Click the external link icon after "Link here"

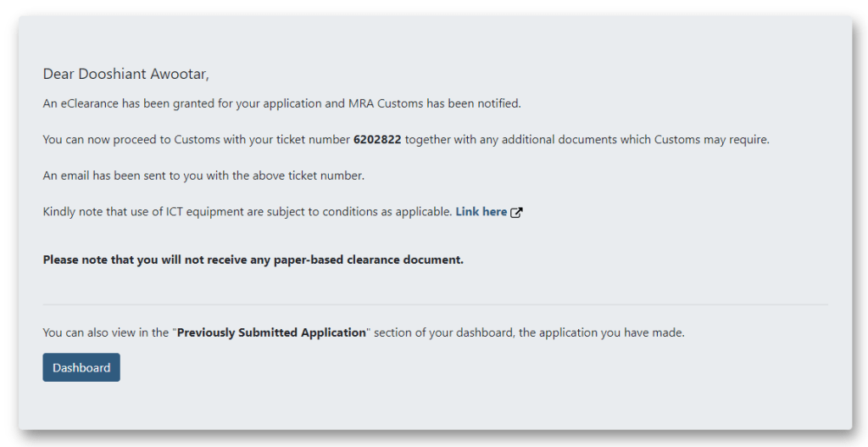pos(516,212)
